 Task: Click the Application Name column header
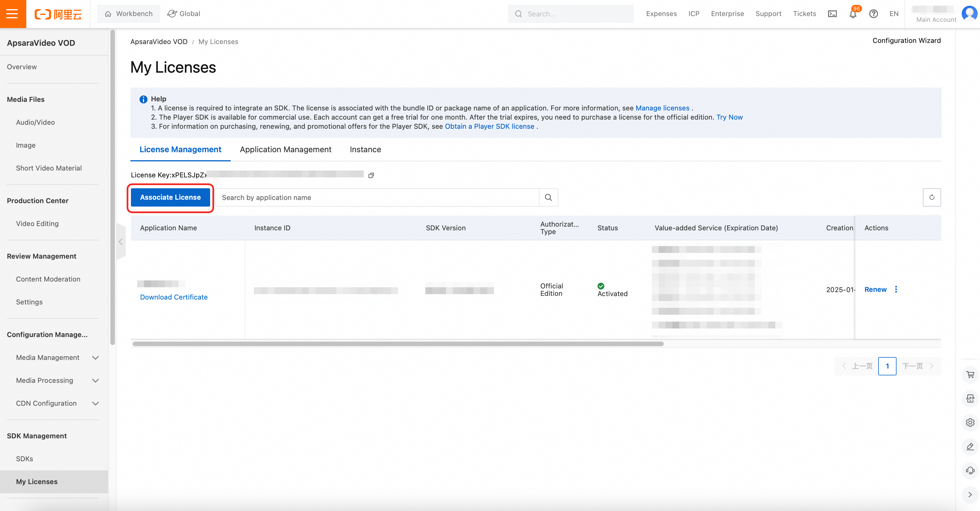click(x=168, y=228)
